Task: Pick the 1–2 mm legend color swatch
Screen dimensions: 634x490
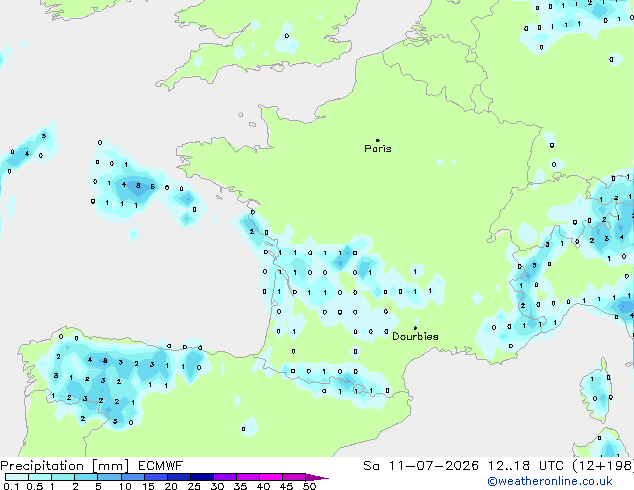Action: 63,477
